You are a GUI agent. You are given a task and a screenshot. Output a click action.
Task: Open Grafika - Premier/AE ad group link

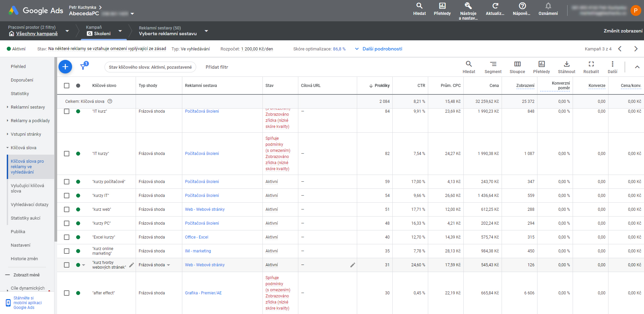pos(203,293)
